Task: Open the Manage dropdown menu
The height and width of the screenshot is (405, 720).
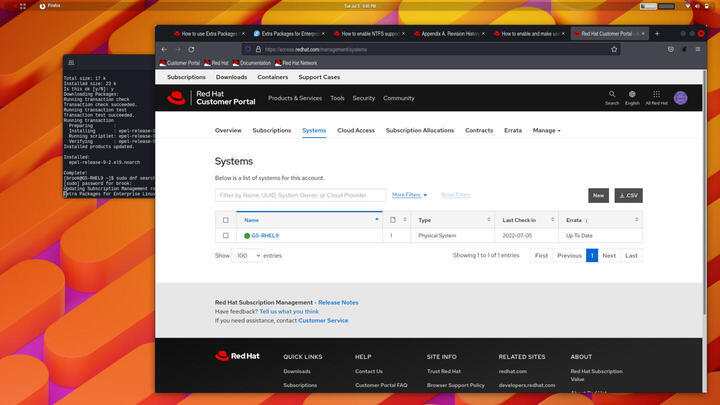Action: coord(546,130)
